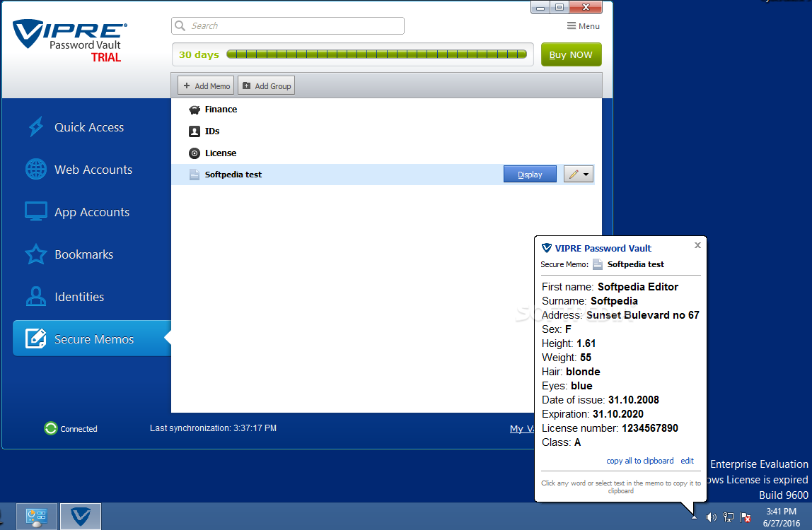Click the Identities person icon
812x530 pixels.
[36, 296]
